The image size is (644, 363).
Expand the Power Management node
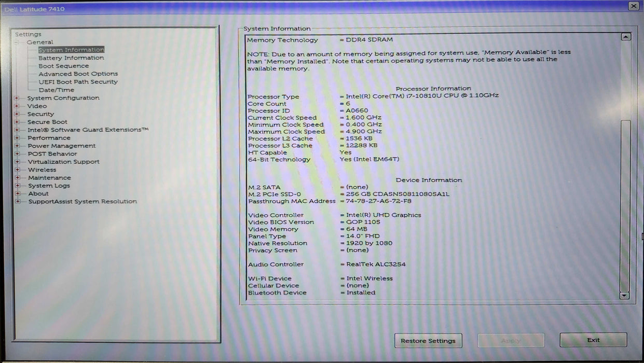pyautogui.click(x=17, y=146)
